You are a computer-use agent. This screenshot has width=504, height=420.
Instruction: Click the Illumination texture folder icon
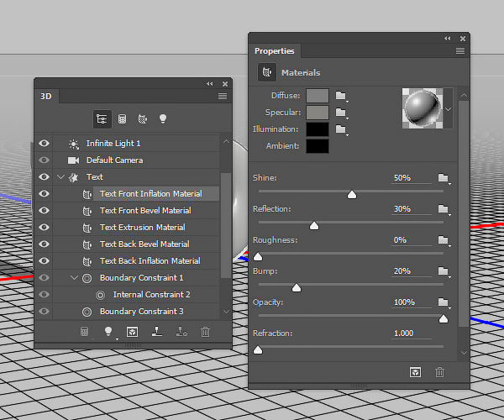pos(341,129)
